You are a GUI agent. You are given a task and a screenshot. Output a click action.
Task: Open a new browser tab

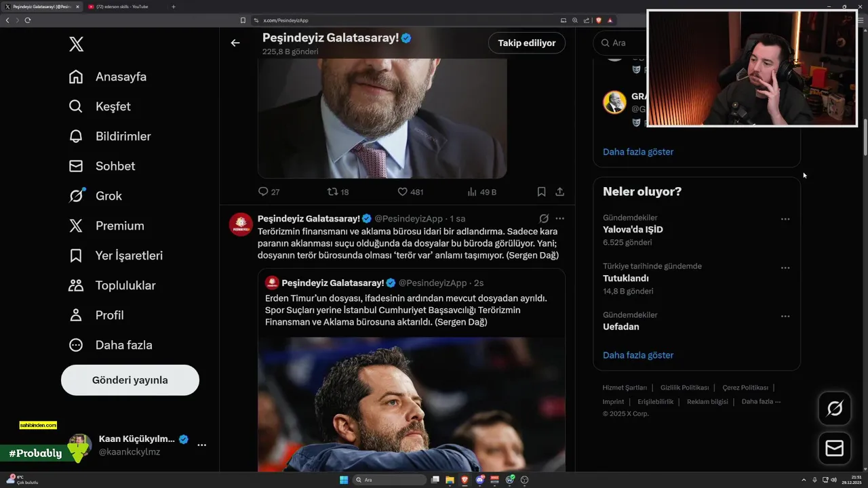pos(174,7)
